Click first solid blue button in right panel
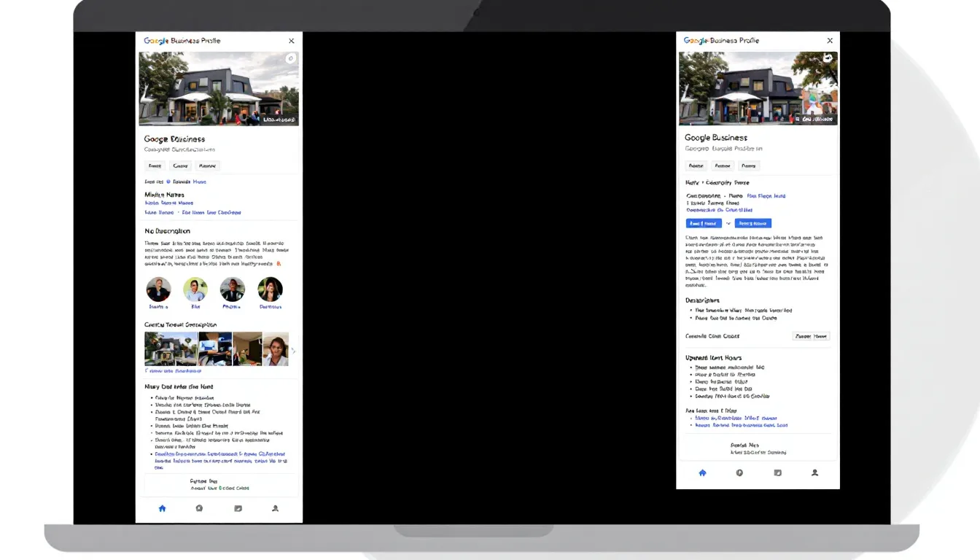This screenshot has height=560, width=980. click(704, 223)
